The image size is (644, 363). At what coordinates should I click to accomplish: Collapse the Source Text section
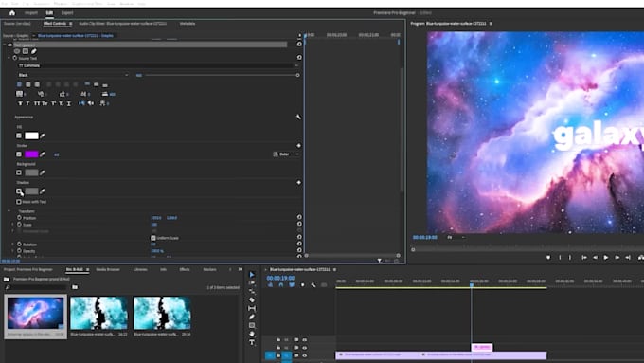tap(9, 59)
